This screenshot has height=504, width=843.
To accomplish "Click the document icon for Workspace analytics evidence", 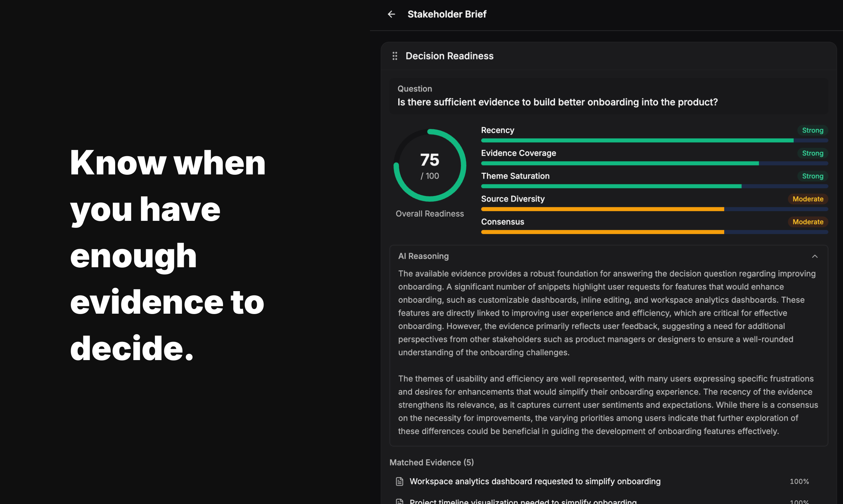I will pos(399,481).
